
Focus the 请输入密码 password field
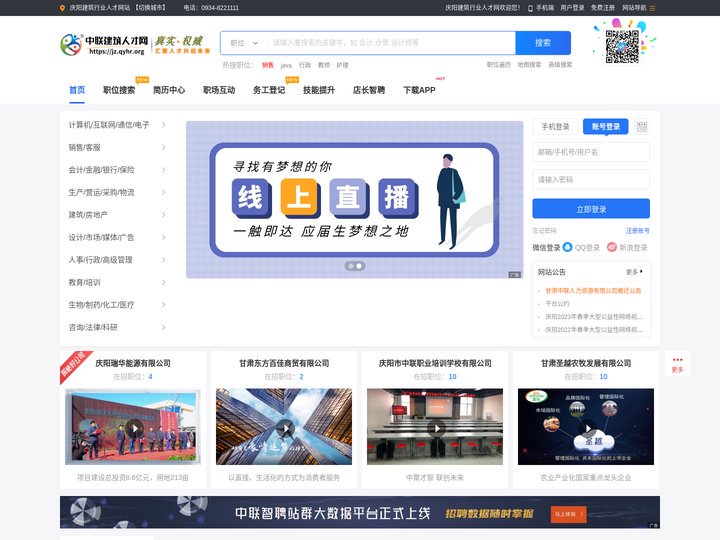coord(591,180)
